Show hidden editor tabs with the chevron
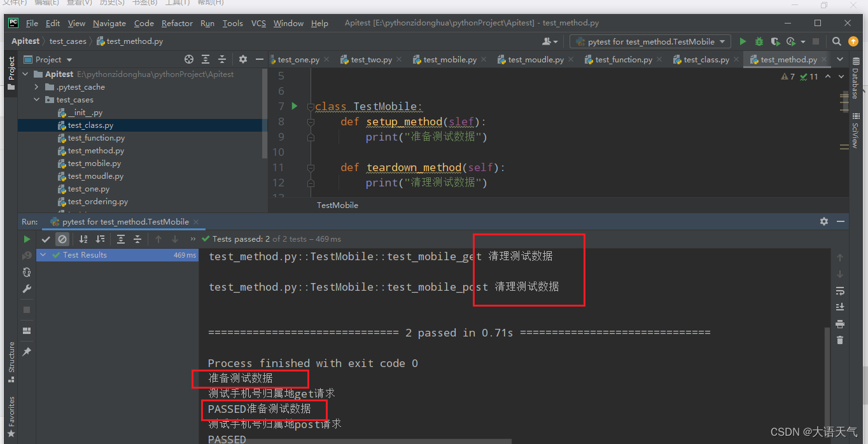This screenshot has width=868, height=444. click(840, 59)
